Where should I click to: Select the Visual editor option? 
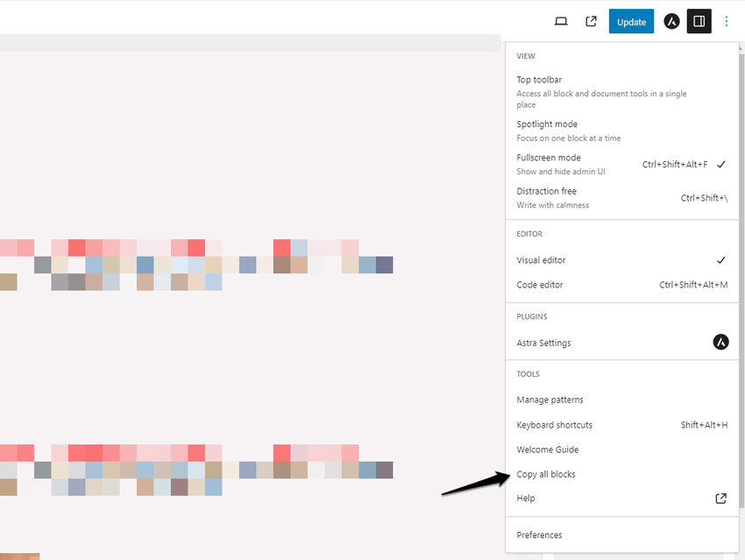pyautogui.click(x=541, y=260)
